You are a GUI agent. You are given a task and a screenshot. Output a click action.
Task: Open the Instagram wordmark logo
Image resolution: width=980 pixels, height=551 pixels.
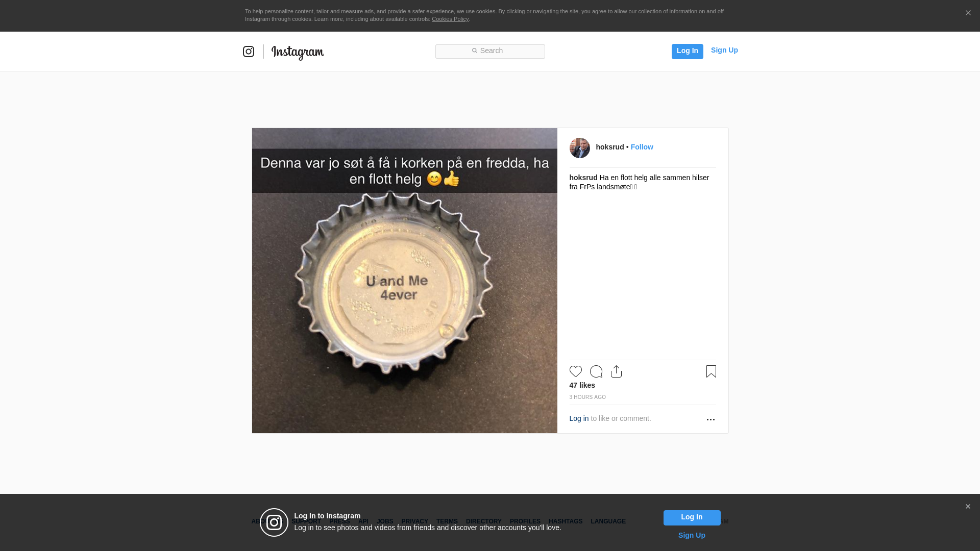[298, 52]
